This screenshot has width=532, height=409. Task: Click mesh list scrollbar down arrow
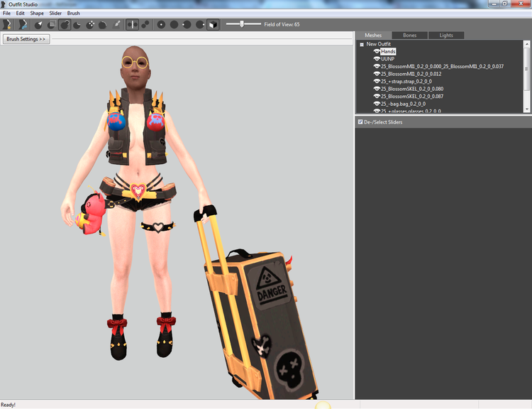(527, 109)
